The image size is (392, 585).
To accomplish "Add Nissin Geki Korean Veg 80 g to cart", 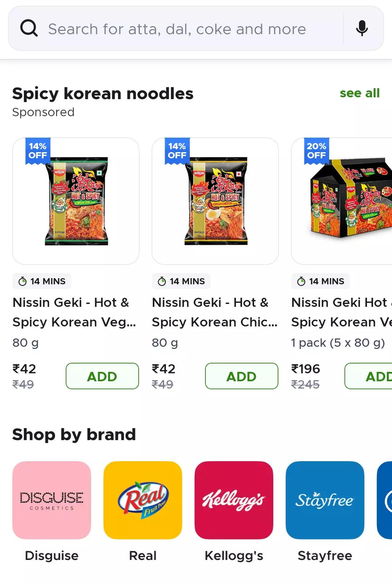I will [x=102, y=376].
